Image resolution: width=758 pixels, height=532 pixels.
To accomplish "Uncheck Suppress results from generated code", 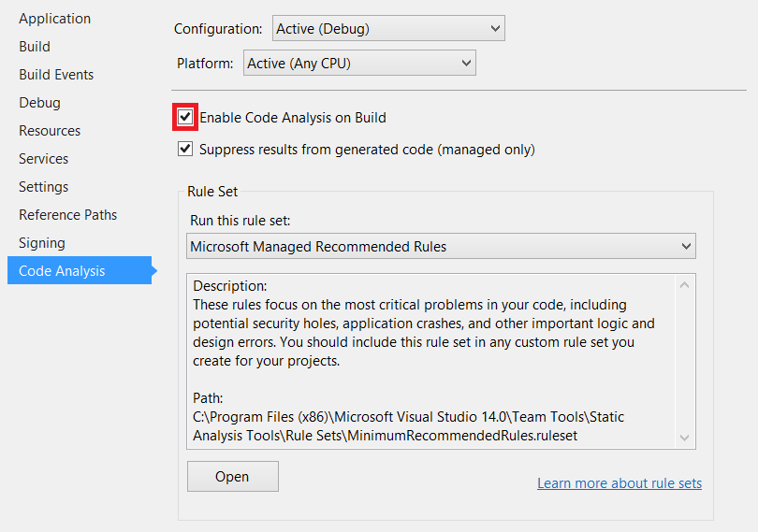I will click(185, 149).
